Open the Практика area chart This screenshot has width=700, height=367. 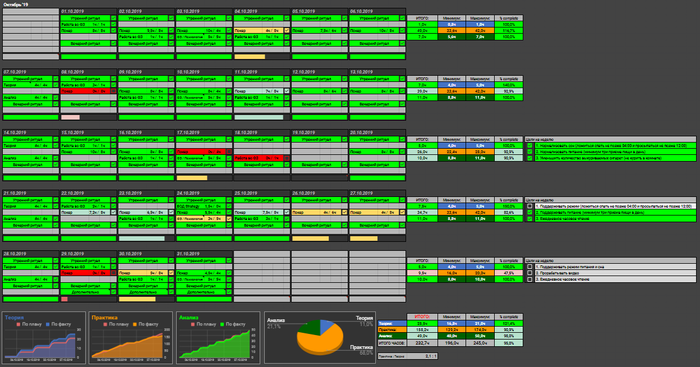point(130,338)
